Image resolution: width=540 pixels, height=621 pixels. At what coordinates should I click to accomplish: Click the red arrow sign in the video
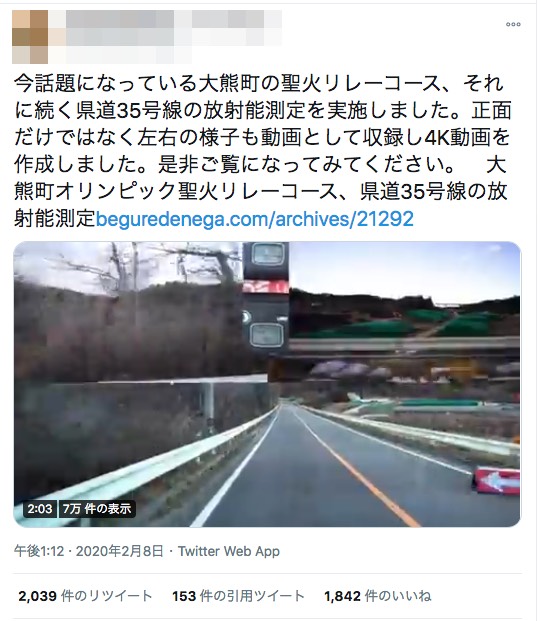click(497, 481)
